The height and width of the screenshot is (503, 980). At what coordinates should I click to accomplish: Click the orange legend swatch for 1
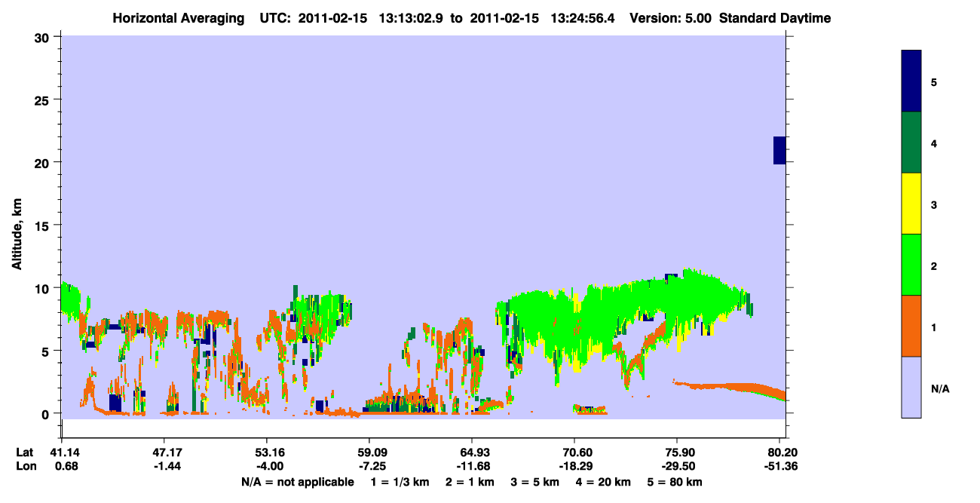point(911,326)
